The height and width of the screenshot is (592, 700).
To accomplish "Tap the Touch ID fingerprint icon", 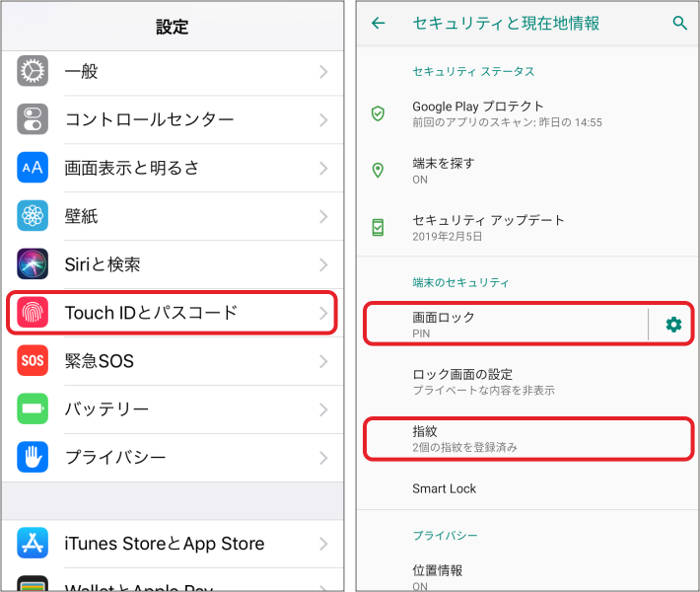I will [x=33, y=313].
